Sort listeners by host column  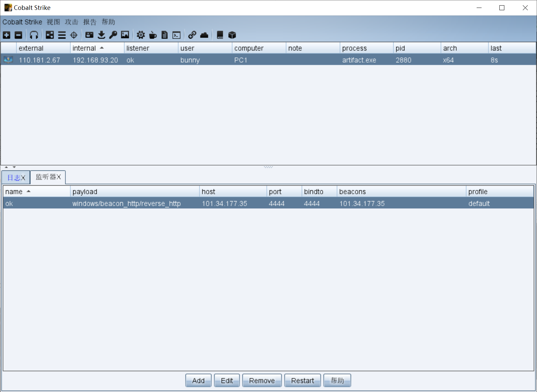(x=233, y=192)
